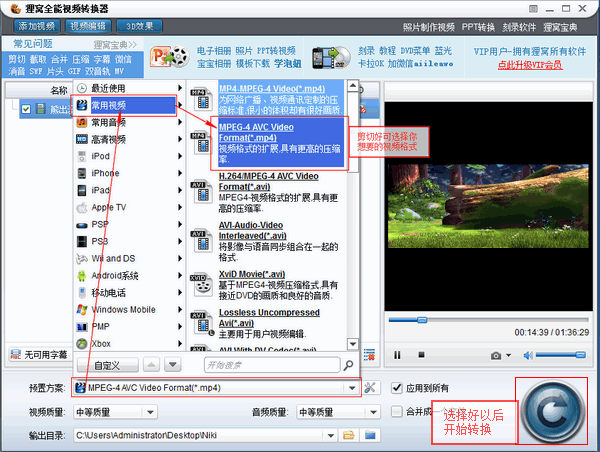This screenshot has width=600, height=452.
Task: Toggle the 应用到所有 checkbox
Action: (397, 388)
